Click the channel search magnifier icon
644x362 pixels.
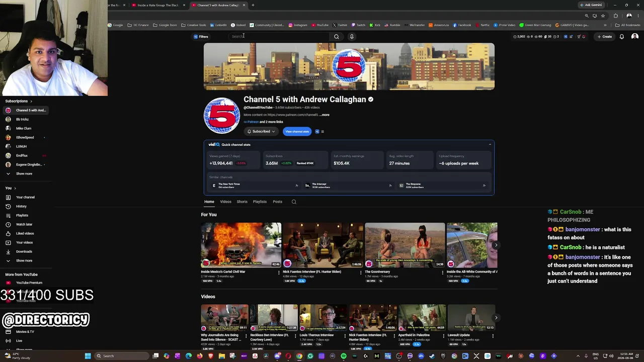pos(294,202)
